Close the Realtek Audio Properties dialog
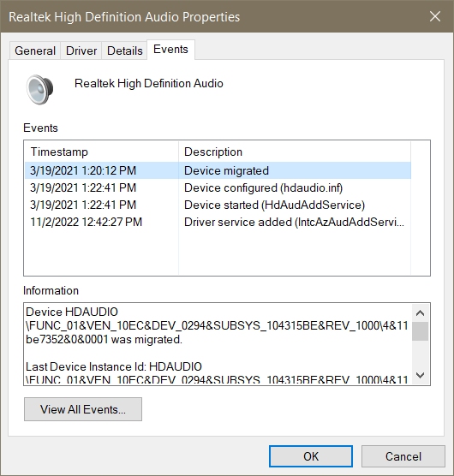Image resolution: width=454 pixels, height=476 pixels. pos(435,16)
